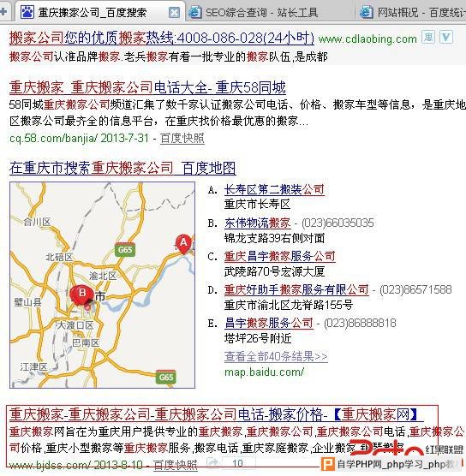Open the 昌宇搬家服务公司 listing E
This screenshot has height=476, width=466.
[269, 323]
